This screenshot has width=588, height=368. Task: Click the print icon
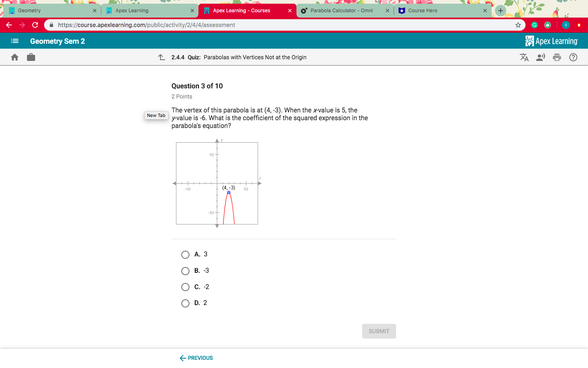point(557,57)
